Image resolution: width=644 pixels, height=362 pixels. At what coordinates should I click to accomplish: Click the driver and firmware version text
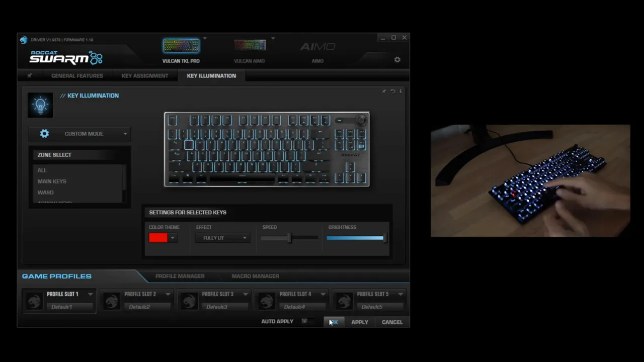(x=62, y=40)
